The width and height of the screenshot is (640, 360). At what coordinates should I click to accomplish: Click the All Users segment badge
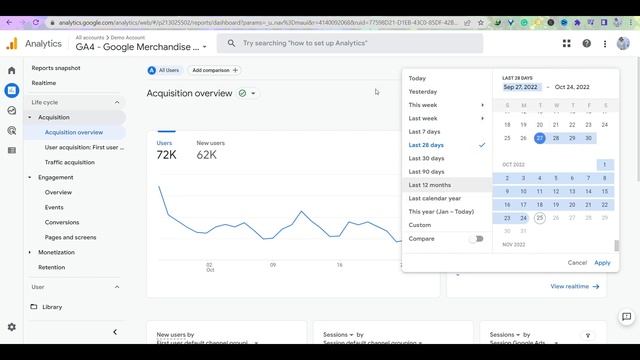pyautogui.click(x=164, y=70)
